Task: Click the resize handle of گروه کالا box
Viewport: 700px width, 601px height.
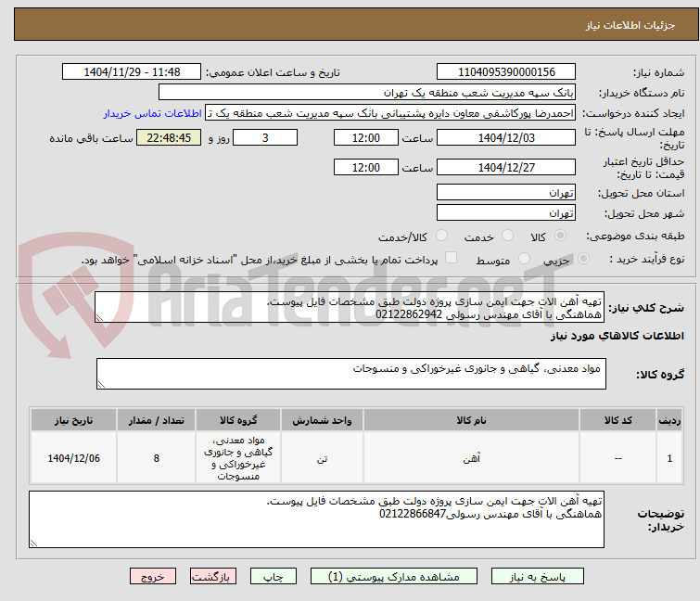Action: click(101, 385)
